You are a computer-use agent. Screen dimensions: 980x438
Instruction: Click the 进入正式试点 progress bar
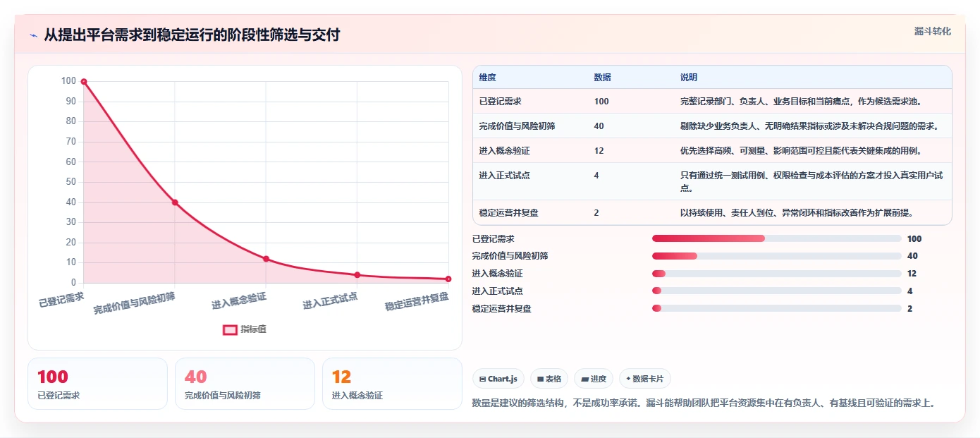(x=777, y=291)
